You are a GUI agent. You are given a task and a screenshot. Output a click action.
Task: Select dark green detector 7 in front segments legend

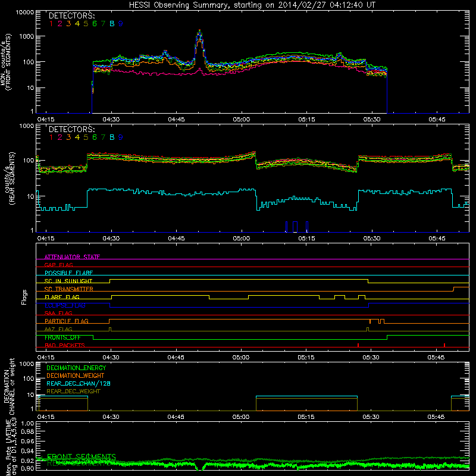pyautogui.click(x=103, y=24)
